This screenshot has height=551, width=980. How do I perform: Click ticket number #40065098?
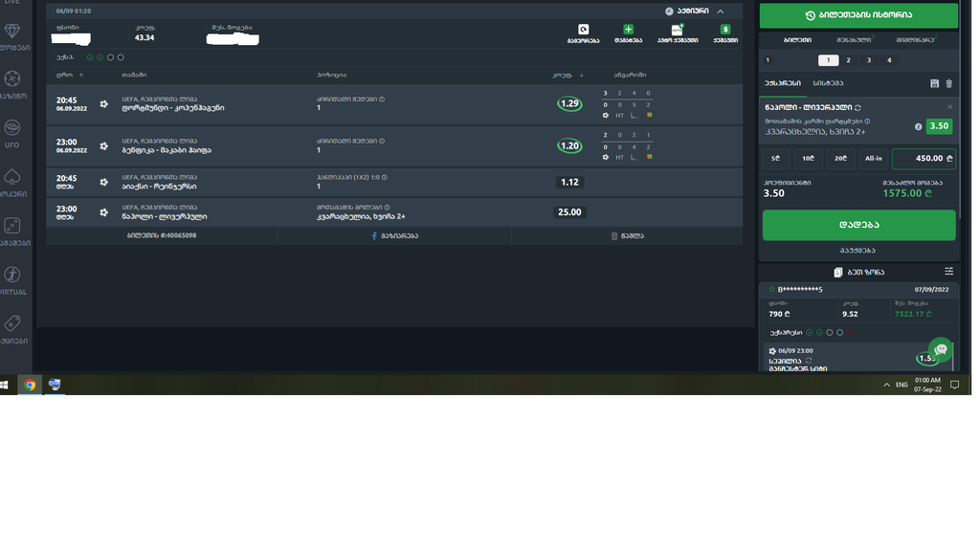(x=163, y=237)
